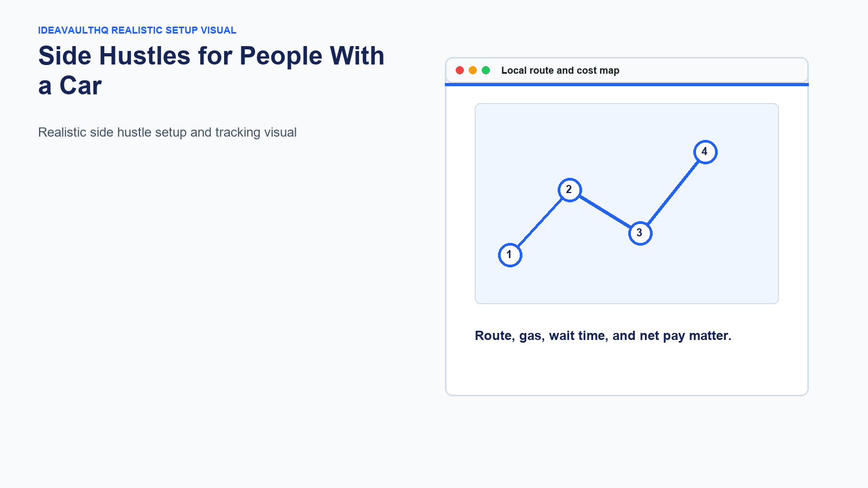Select route waypoint marker 2

570,190
